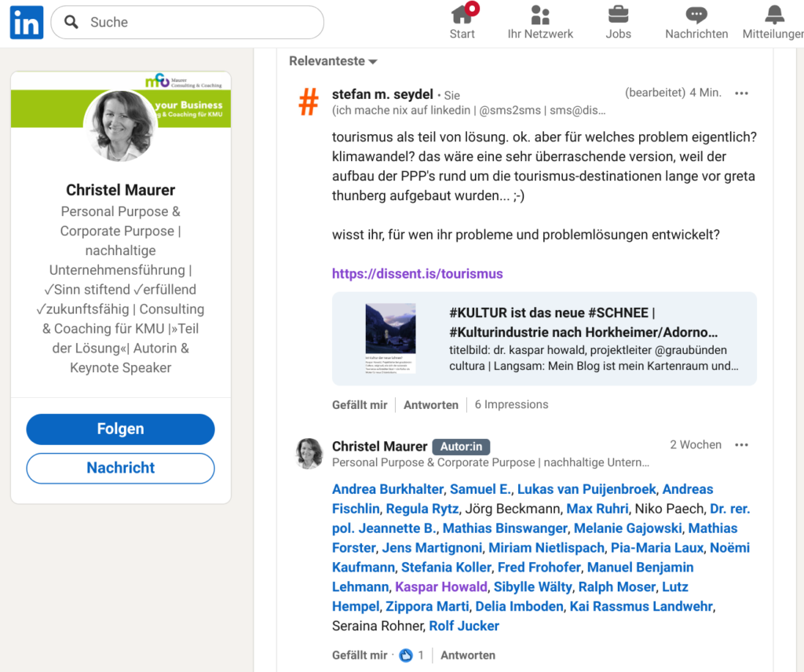Viewport: 804px width, 672px height.
Task: Open options menu on stefan's comment
Action: pyautogui.click(x=741, y=93)
